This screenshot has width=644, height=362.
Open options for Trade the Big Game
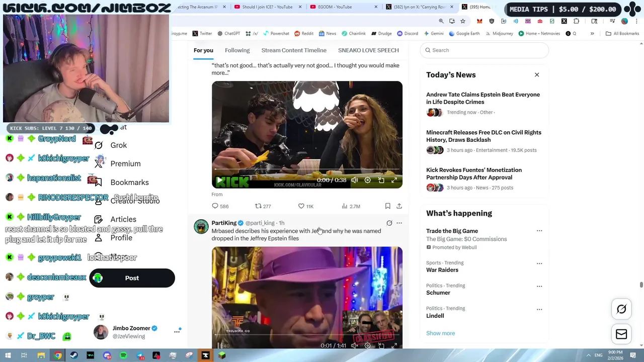539,231
